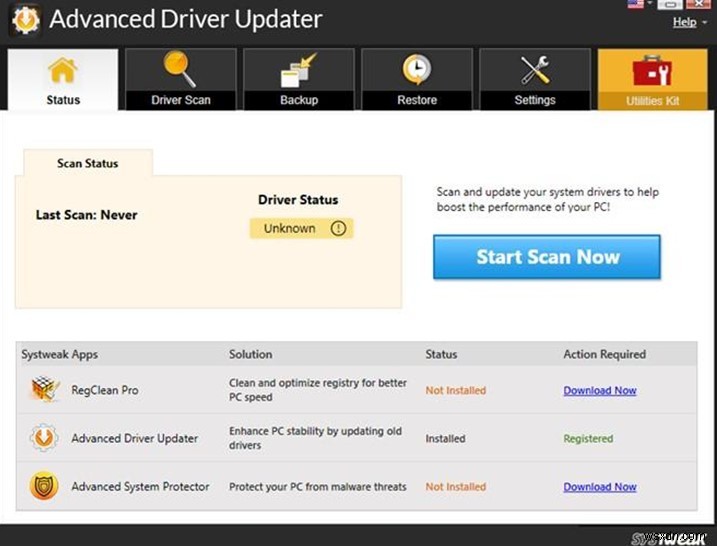Click the Backup folders icon
This screenshot has width=717, height=546.
[299, 70]
